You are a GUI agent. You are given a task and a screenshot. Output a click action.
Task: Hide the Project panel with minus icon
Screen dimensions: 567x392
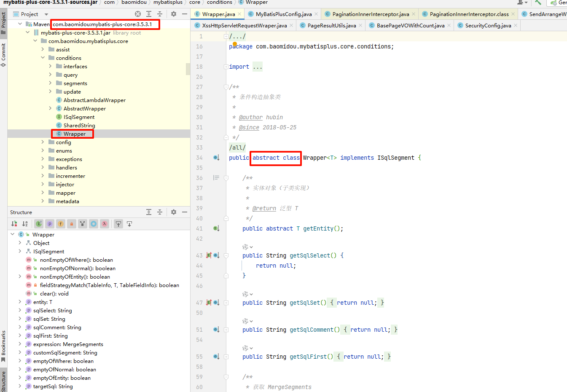coord(184,14)
